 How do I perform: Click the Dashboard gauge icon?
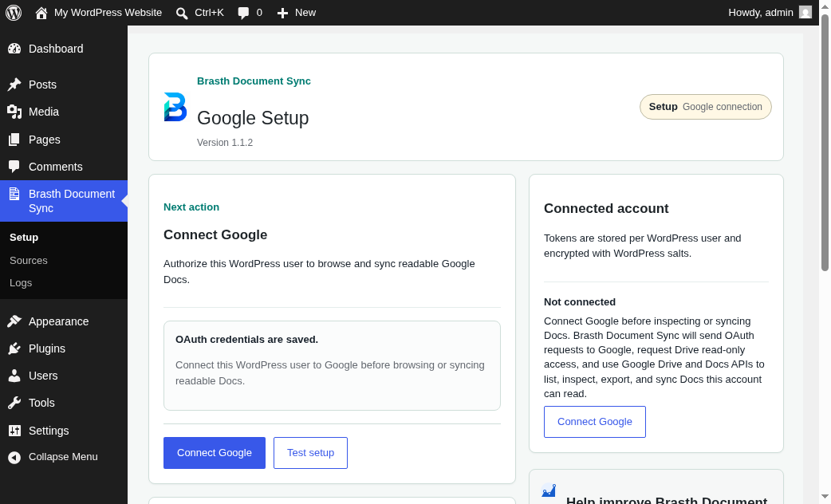point(14,49)
